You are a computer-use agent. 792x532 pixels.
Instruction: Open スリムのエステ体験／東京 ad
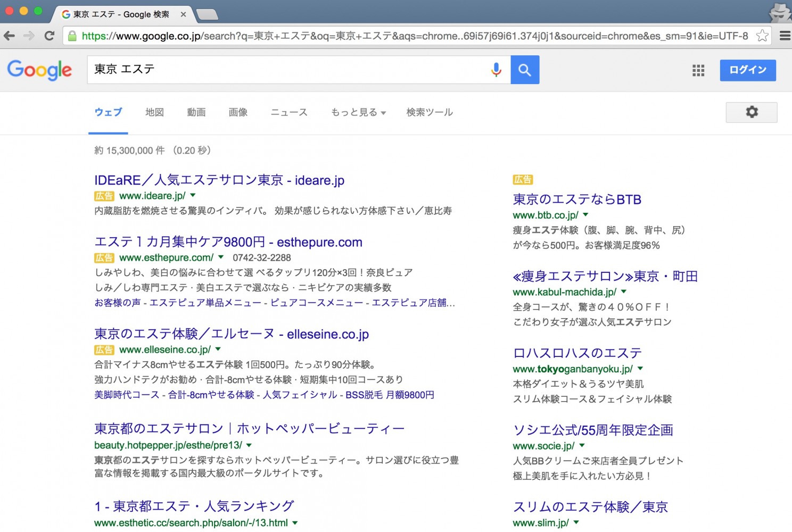590,507
